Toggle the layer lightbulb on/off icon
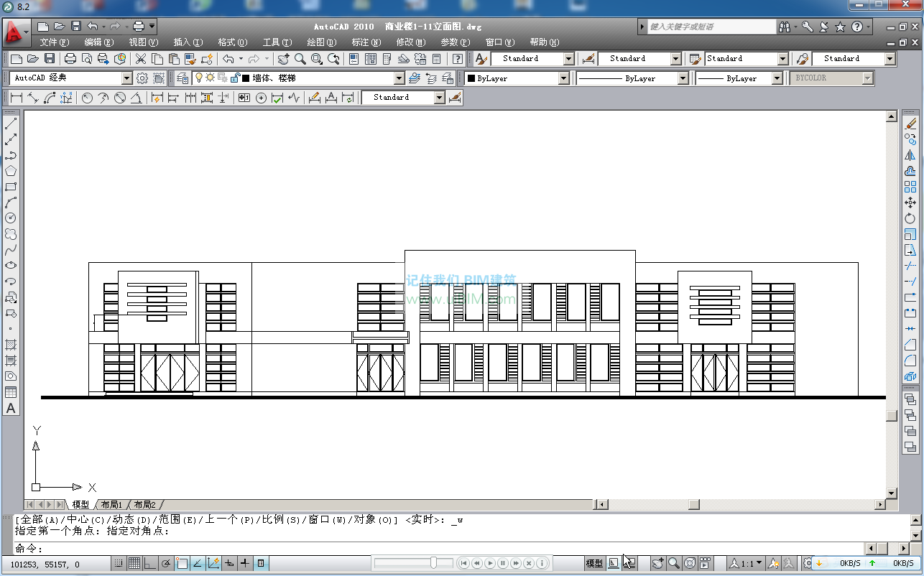Viewport: 924px width, 576px height. click(x=199, y=78)
